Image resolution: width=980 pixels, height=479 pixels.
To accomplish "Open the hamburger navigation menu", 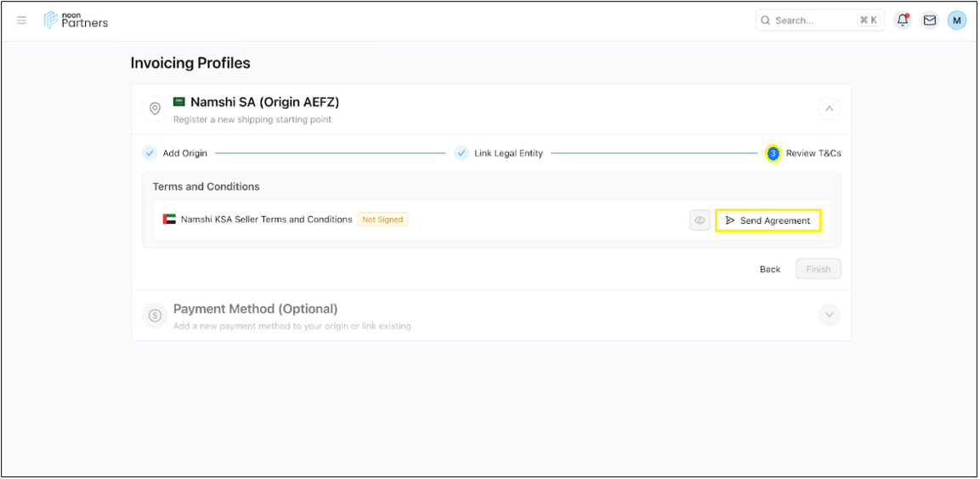I will click(22, 20).
